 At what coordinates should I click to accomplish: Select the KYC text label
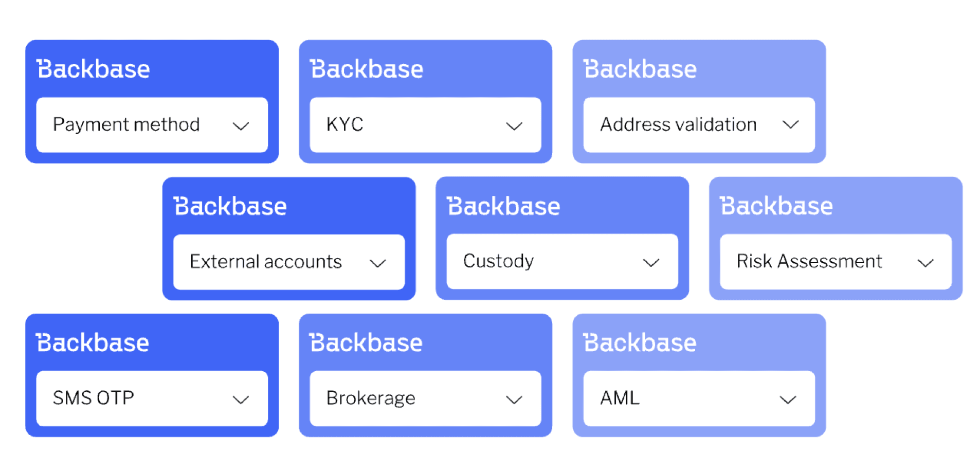tap(345, 124)
